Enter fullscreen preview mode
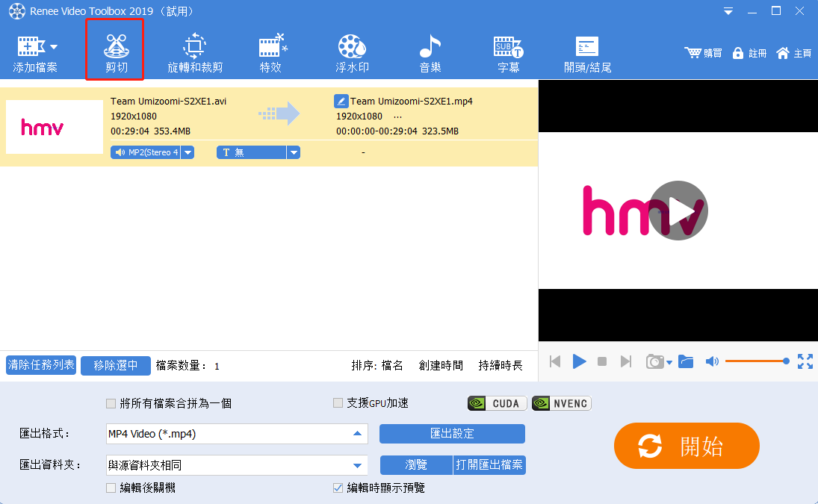 click(x=805, y=361)
